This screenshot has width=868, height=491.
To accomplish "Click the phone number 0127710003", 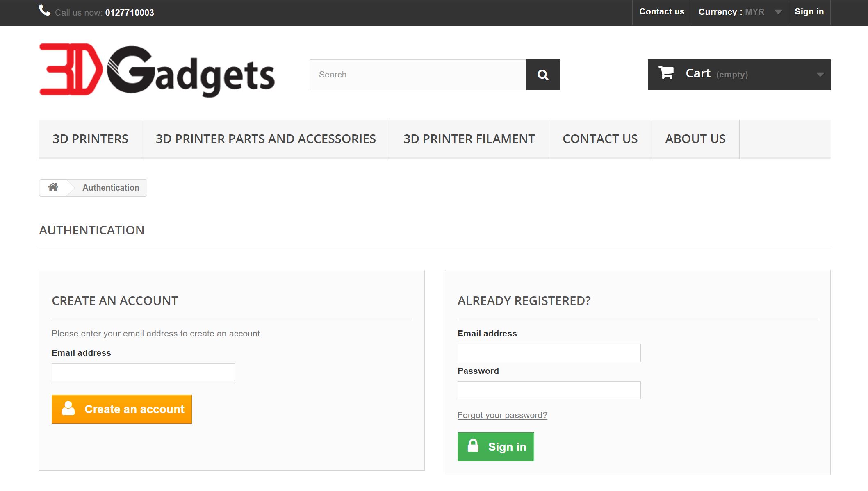I will click(x=130, y=13).
